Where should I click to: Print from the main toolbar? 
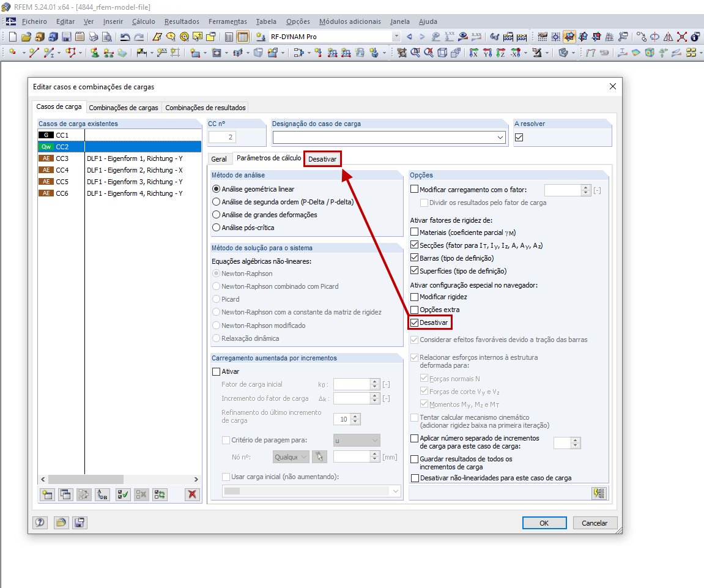point(94,37)
